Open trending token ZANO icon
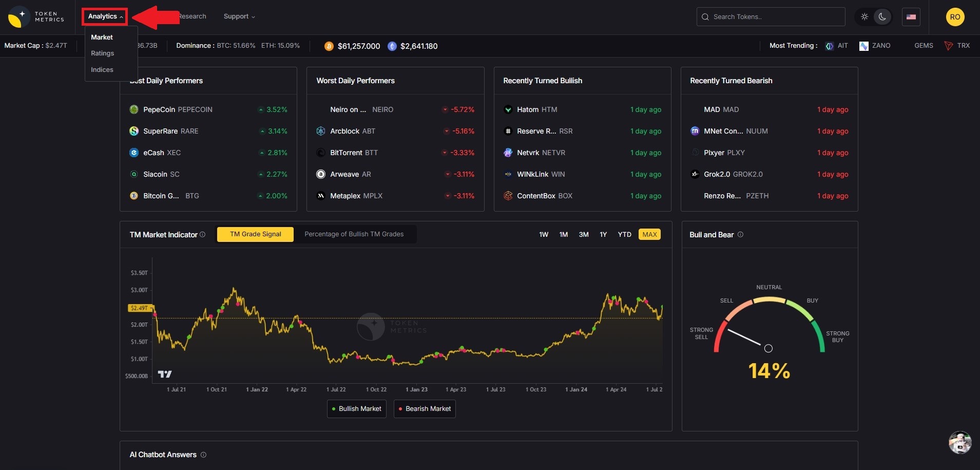 coord(864,46)
